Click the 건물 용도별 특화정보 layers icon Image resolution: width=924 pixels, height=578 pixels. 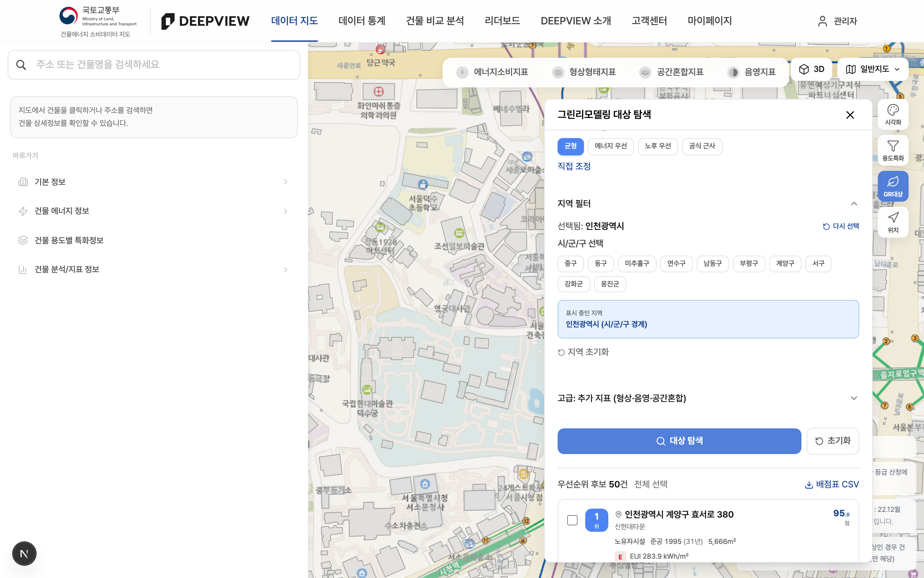pyautogui.click(x=23, y=241)
